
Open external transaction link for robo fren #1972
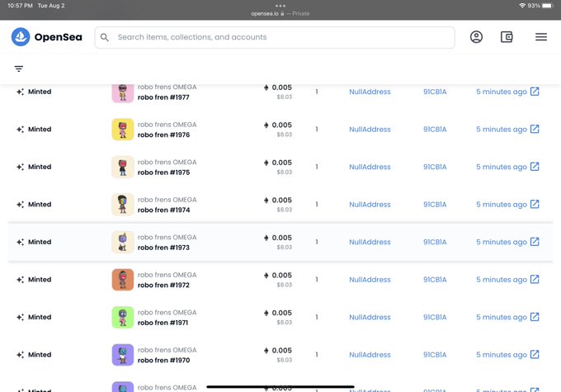(x=535, y=280)
